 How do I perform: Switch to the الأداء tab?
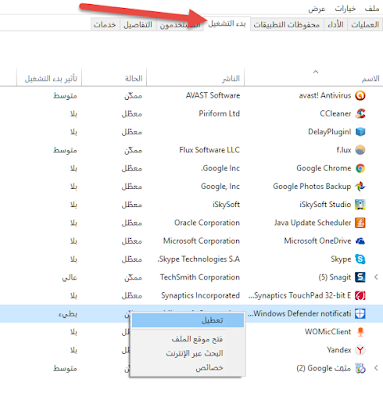point(336,25)
